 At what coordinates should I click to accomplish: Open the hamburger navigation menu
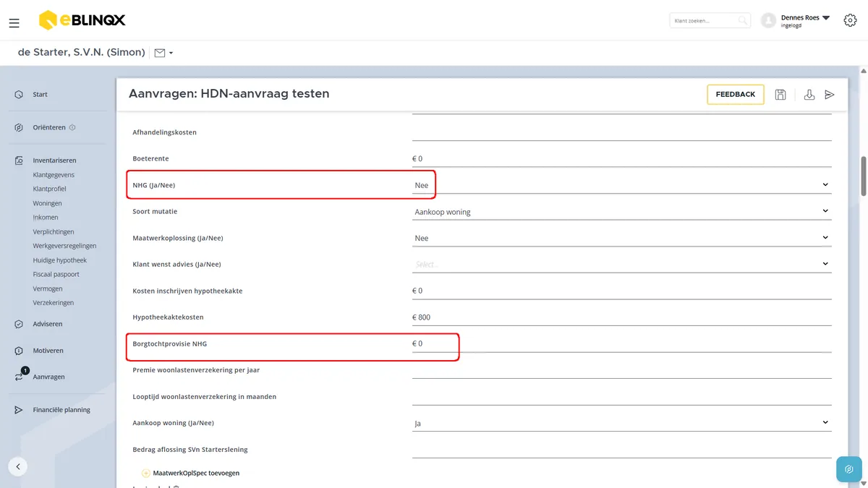point(14,23)
